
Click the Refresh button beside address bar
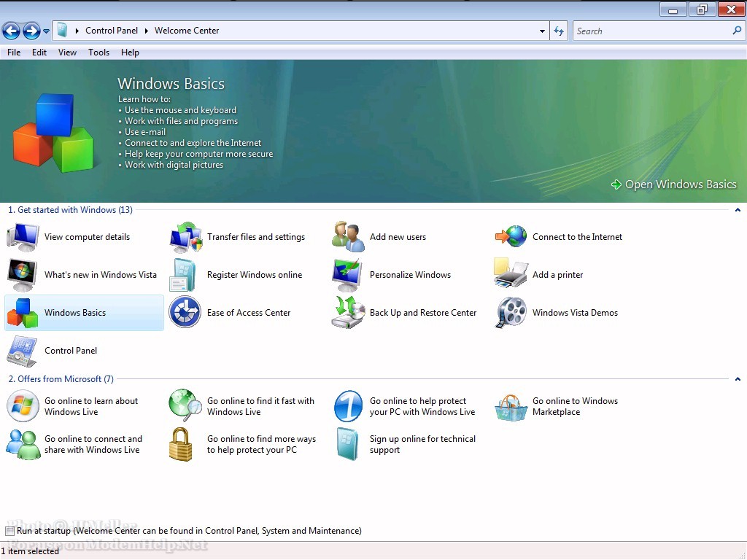[x=559, y=31]
